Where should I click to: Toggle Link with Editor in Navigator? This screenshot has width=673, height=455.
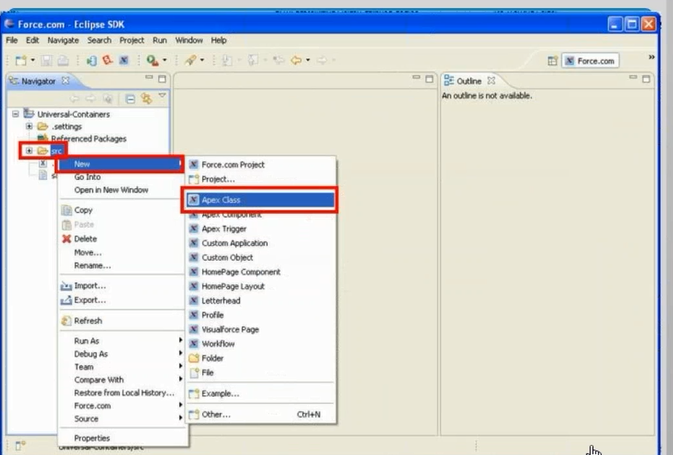(x=146, y=99)
